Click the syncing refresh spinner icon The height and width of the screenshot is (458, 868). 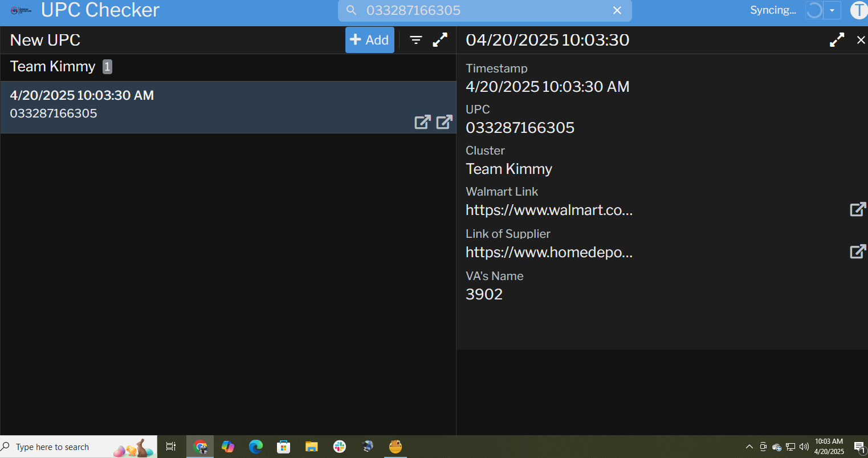point(814,10)
